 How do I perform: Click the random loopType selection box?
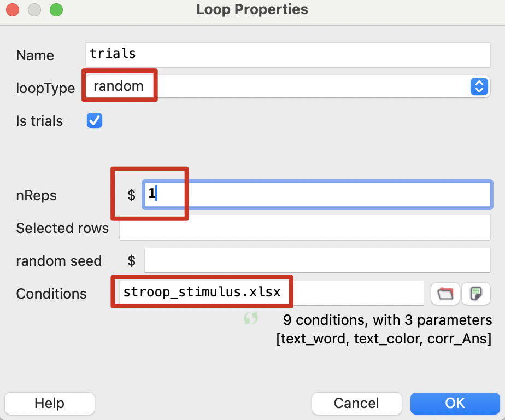coord(273,86)
